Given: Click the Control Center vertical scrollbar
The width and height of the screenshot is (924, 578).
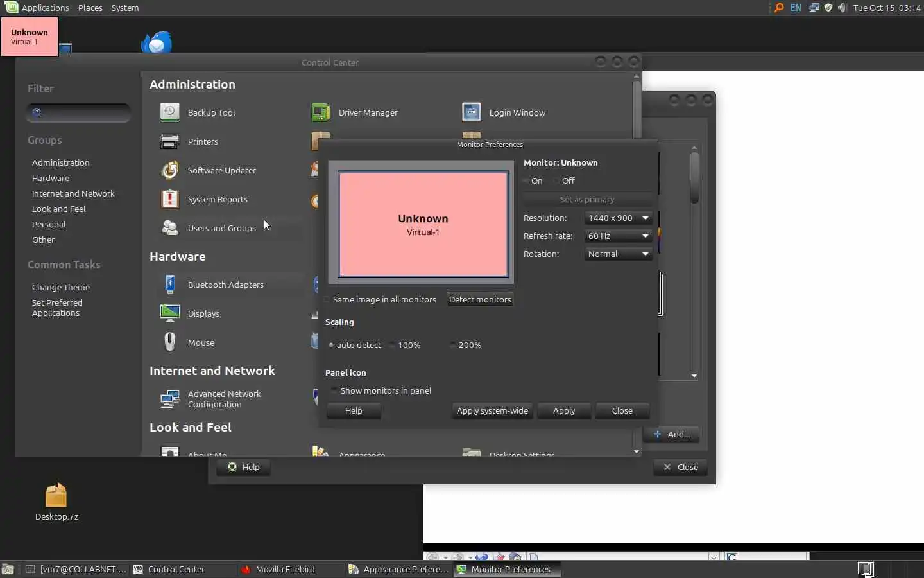Looking at the screenshot, I should [x=637, y=263].
